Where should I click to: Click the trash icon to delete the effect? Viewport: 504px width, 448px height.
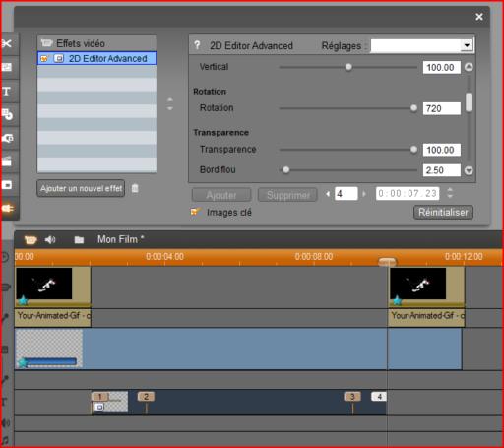point(135,188)
